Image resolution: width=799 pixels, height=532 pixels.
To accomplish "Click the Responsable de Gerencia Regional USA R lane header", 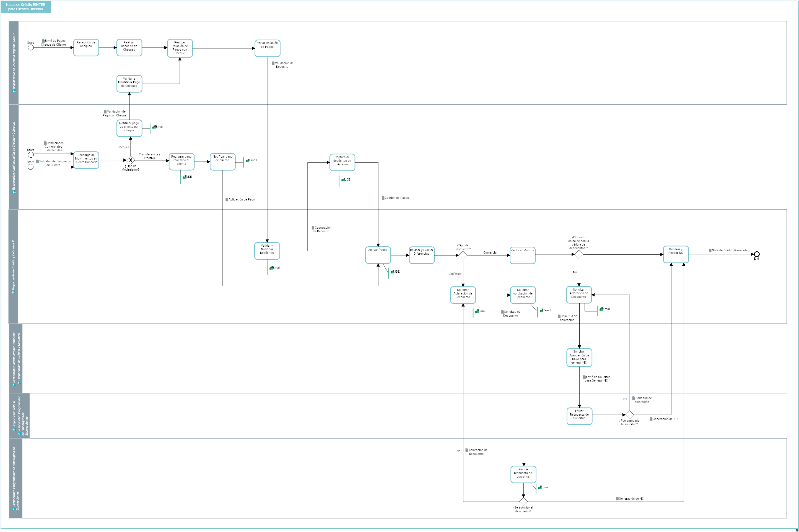I will coord(14,63).
